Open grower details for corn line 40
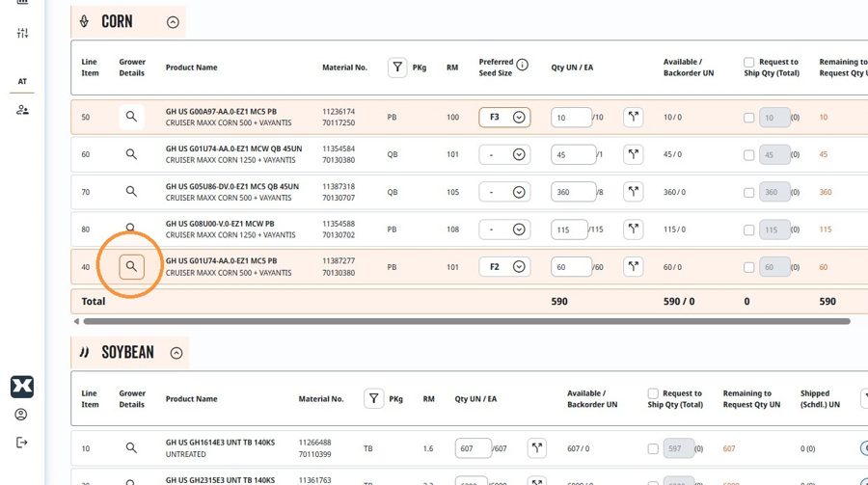 [131, 267]
